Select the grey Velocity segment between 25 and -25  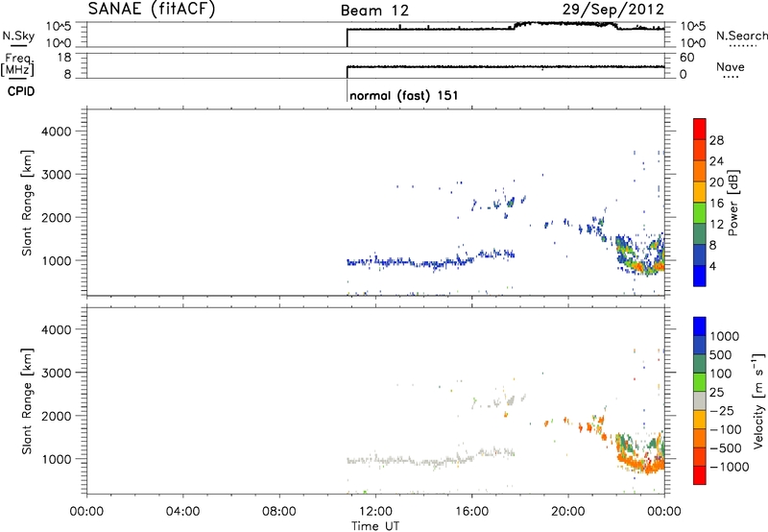tap(700, 400)
